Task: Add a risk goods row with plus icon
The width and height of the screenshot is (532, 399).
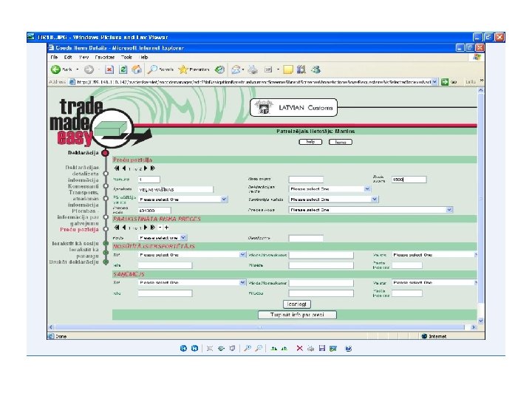Action: (x=166, y=228)
